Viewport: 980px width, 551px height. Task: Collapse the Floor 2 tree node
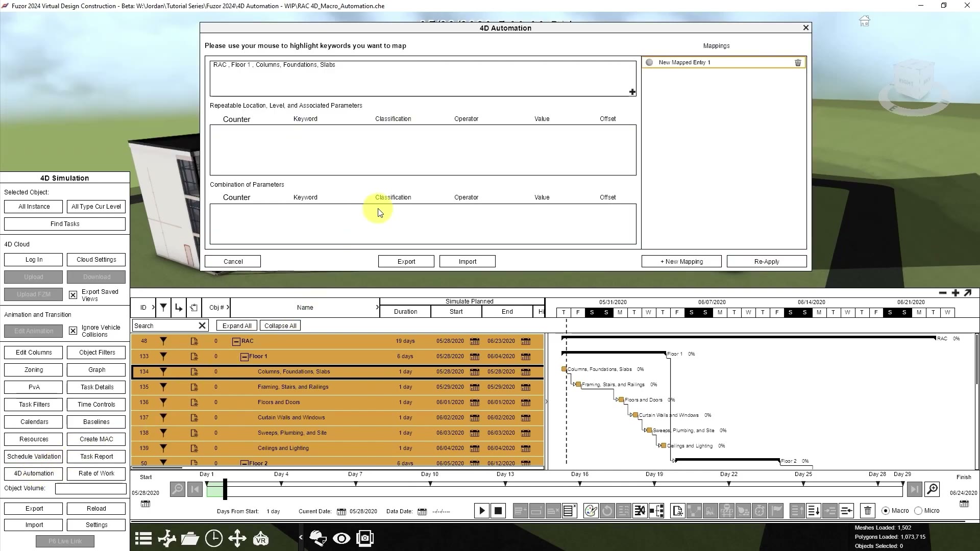(x=244, y=463)
